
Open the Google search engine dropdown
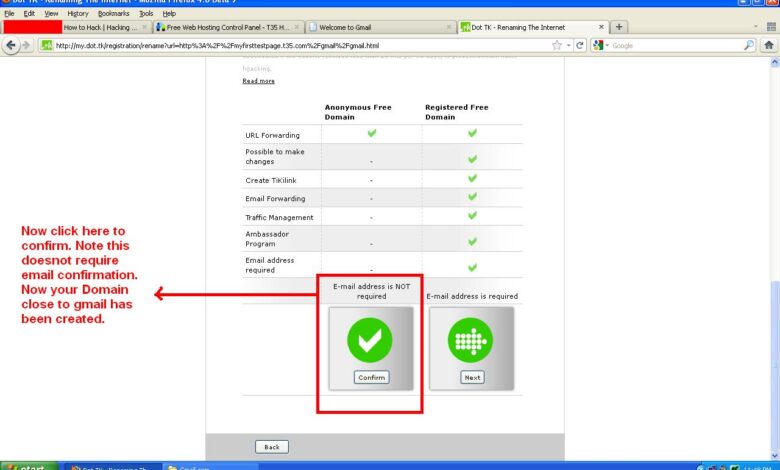click(599, 45)
